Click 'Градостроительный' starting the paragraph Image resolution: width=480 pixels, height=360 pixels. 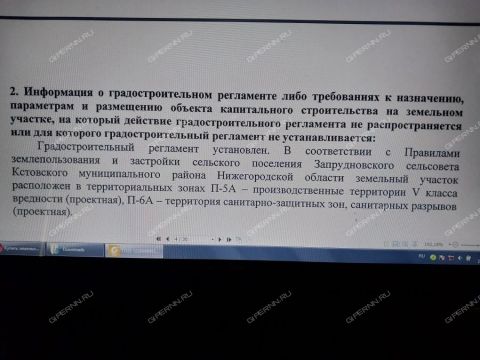pyautogui.click(x=86, y=147)
